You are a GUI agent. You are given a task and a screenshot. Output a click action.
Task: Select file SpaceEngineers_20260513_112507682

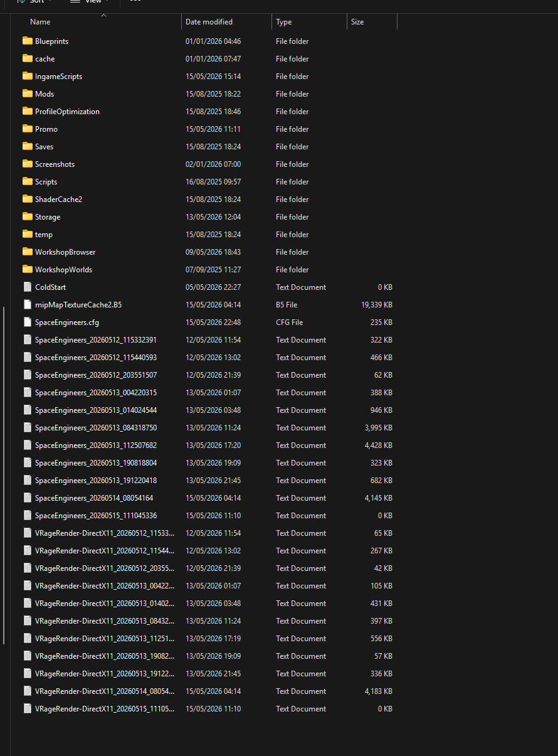click(x=96, y=445)
